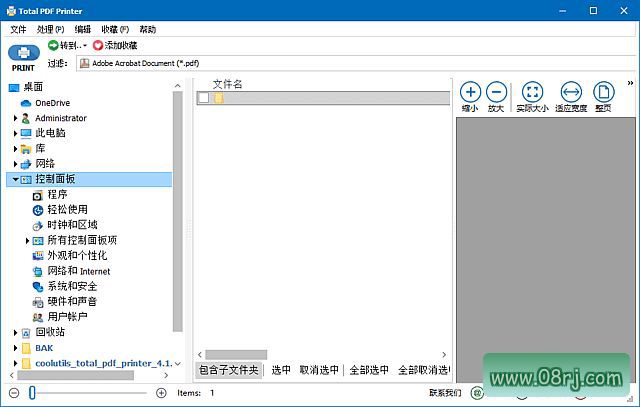Click the 用户帐户 users icon

pos(38,317)
